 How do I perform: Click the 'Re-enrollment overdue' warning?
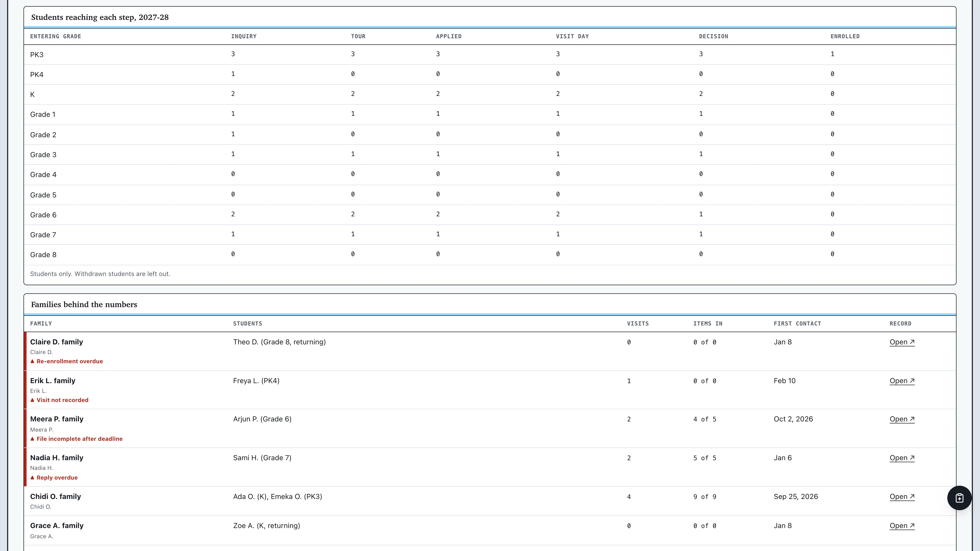(67, 361)
